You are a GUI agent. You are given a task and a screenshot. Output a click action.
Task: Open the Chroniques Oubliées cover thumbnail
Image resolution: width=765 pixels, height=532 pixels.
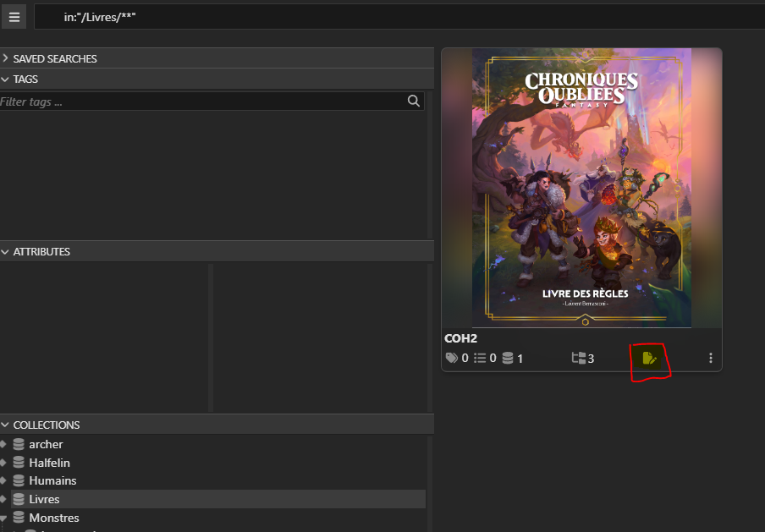581,188
